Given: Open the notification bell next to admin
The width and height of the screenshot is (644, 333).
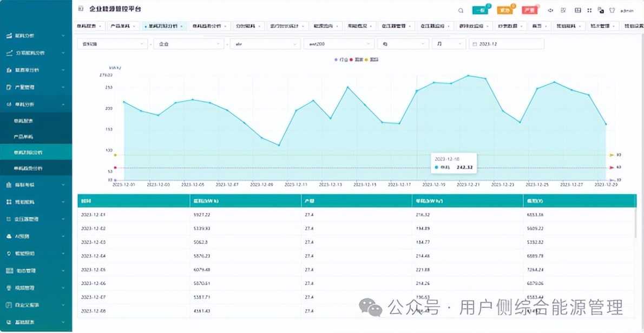Looking at the screenshot, I should click(x=612, y=10).
